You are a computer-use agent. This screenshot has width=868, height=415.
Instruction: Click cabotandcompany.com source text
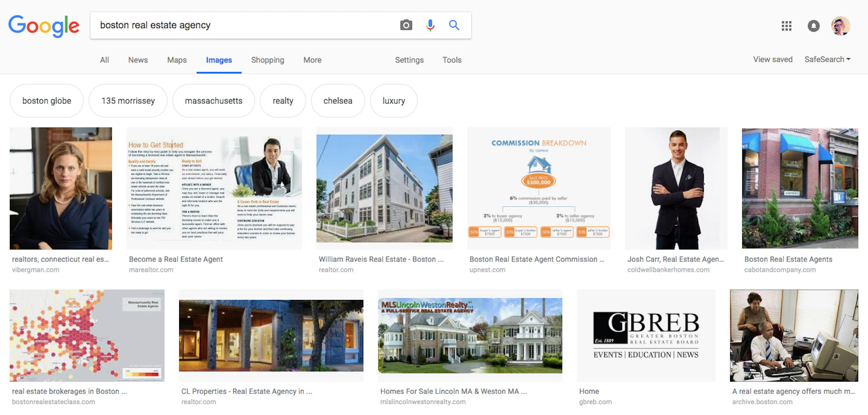point(780,270)
